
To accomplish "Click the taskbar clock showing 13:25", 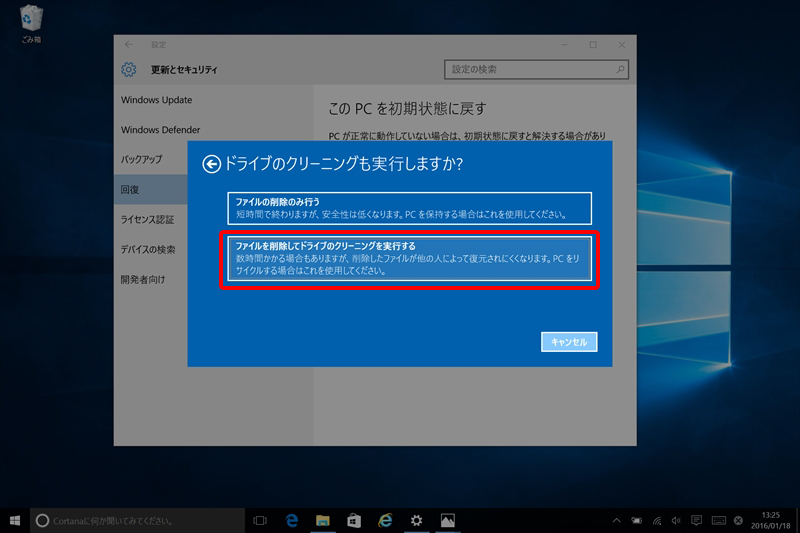I will [770, 521].
